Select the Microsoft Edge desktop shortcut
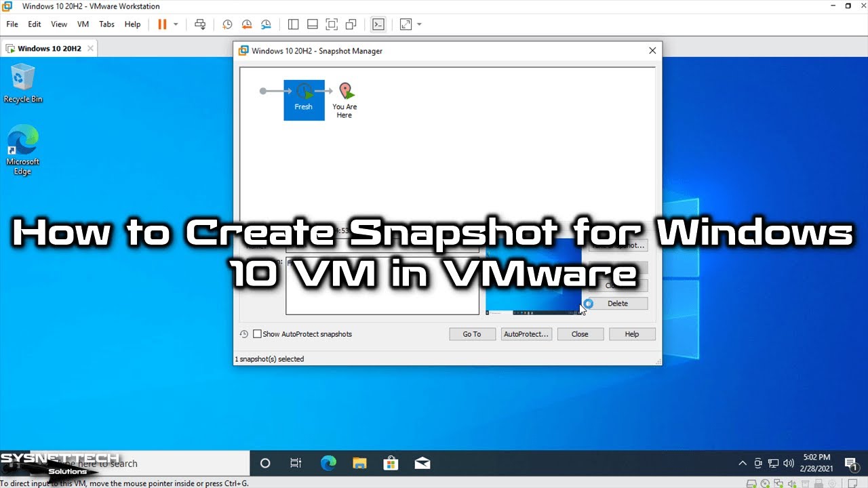The image size is (868, 488). 23,150
